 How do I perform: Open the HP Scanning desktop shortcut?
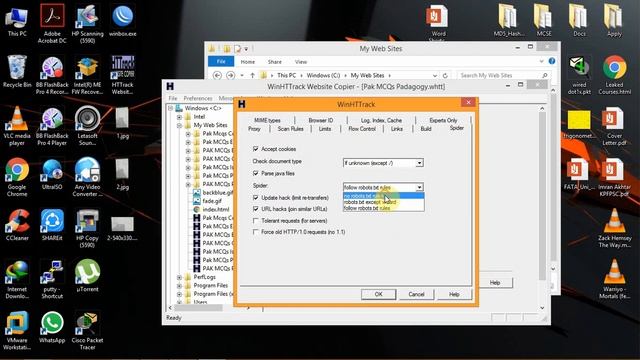[87, 23]
